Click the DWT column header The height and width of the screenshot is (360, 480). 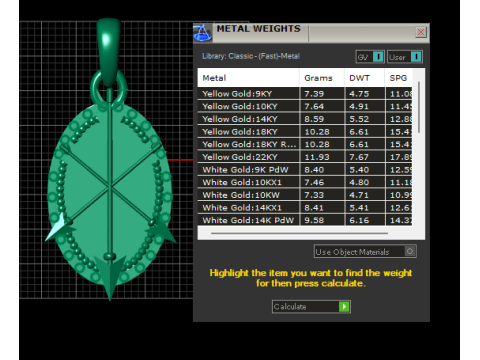[x=364, y=78]
